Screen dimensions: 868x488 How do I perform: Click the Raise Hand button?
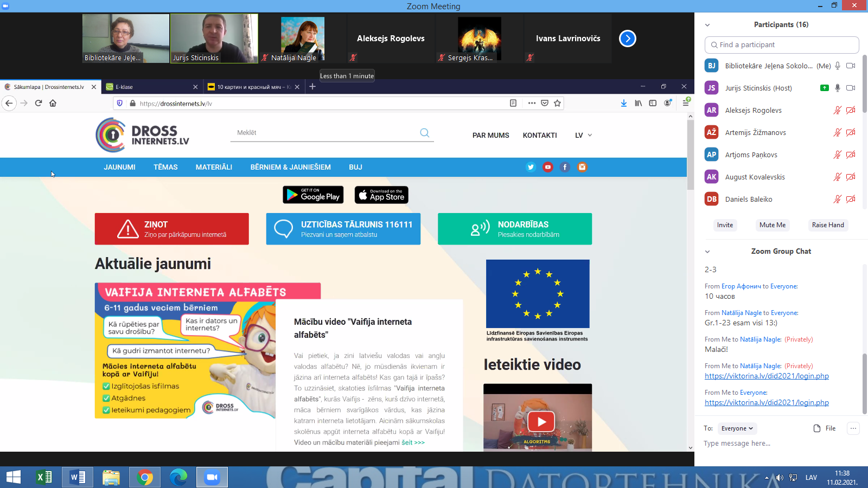827,225
